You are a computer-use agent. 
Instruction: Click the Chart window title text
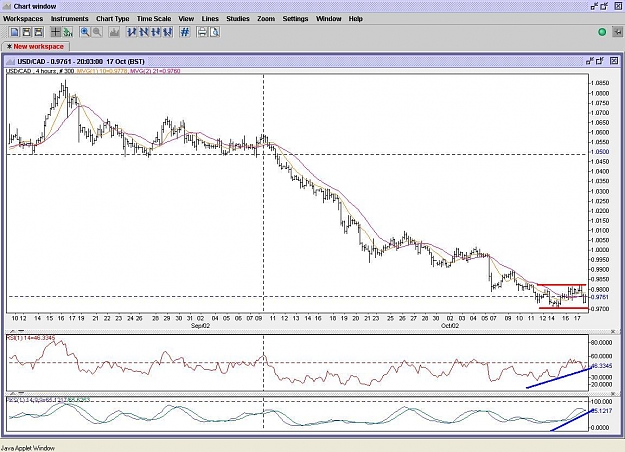coord(35,6)
